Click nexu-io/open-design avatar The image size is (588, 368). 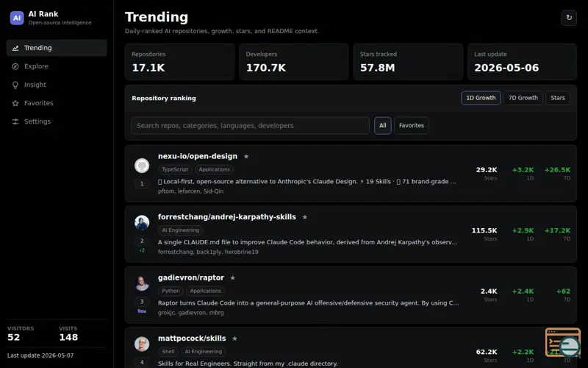pos(142,166)
